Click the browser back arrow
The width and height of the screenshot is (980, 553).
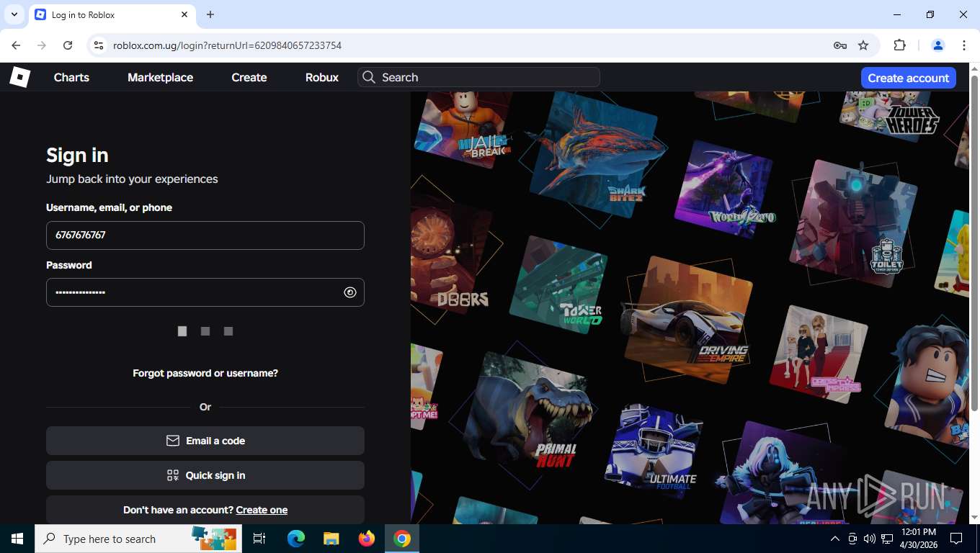coord(16,45)
